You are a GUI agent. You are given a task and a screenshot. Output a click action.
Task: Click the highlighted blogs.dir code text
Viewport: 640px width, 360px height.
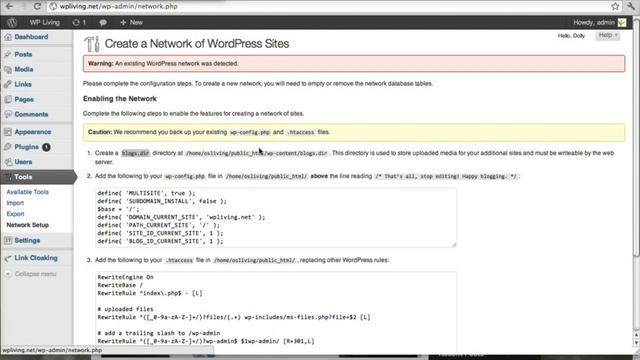[x=136, y=153]
